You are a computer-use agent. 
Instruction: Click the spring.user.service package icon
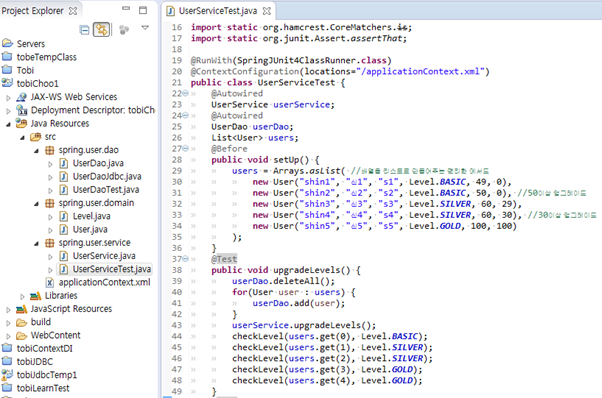click(x=50, y=243)
